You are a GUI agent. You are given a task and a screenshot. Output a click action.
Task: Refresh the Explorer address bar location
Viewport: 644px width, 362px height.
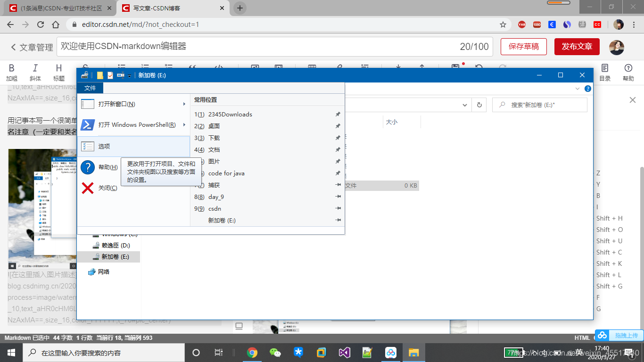tap(479, 105)
